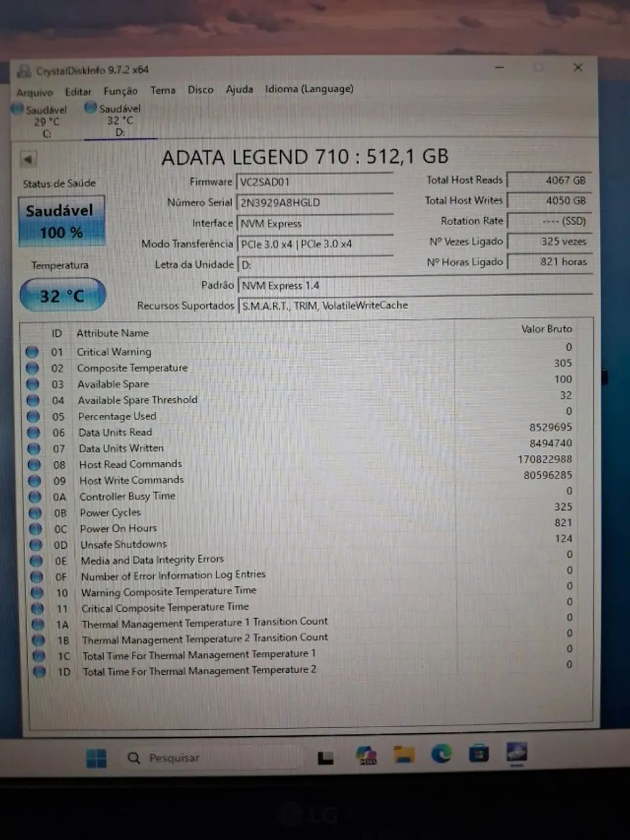Click the serial number field 2N3929A8HGLD

pyautogui.click(x=315, y=203)
